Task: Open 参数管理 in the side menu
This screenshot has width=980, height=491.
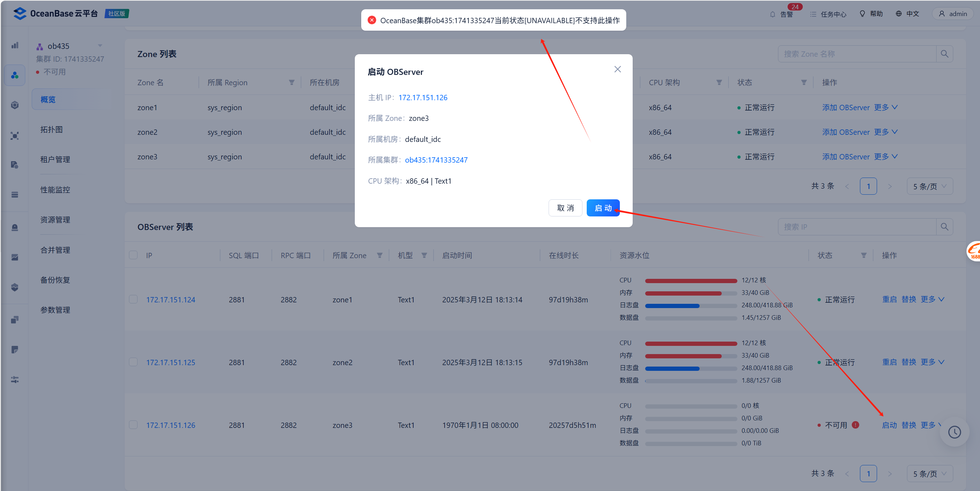Action: tap(55, 310)
